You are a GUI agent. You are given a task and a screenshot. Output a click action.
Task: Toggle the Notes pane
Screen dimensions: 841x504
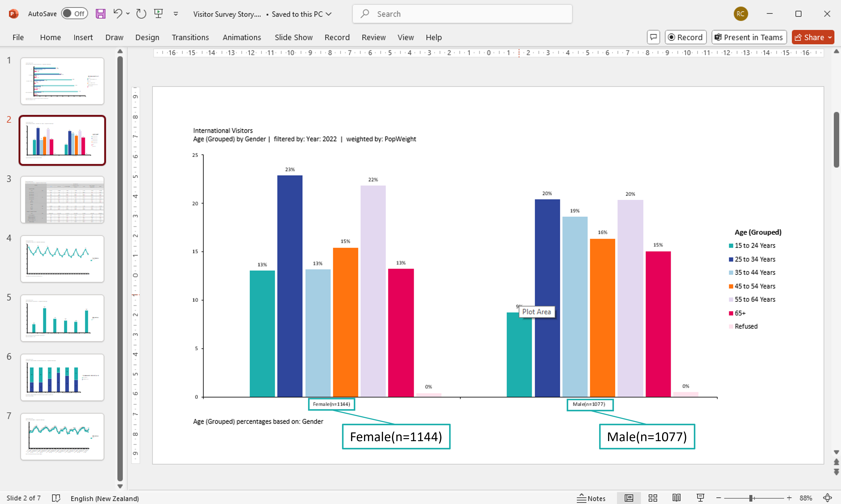click(591, 498)
